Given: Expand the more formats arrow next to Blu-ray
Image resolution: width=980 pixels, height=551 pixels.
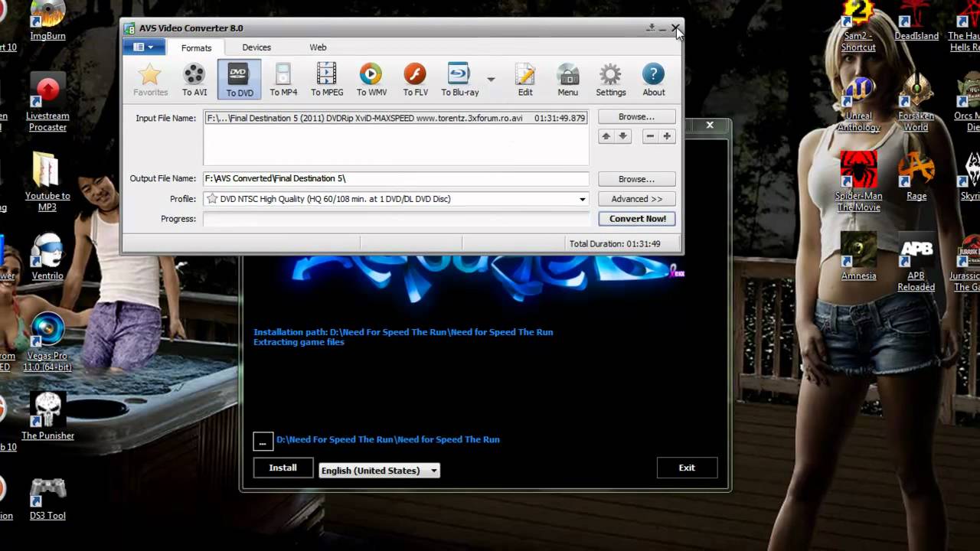Looking at the screenshot, I should pos(491,79).
